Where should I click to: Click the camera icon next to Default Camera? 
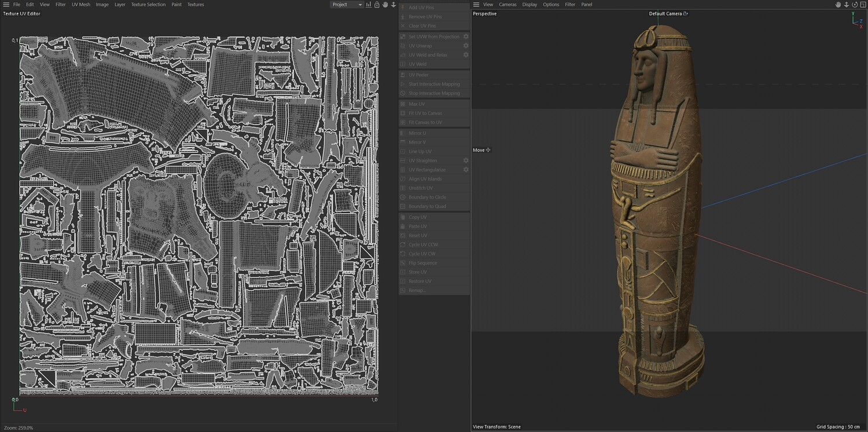[686, 13]
